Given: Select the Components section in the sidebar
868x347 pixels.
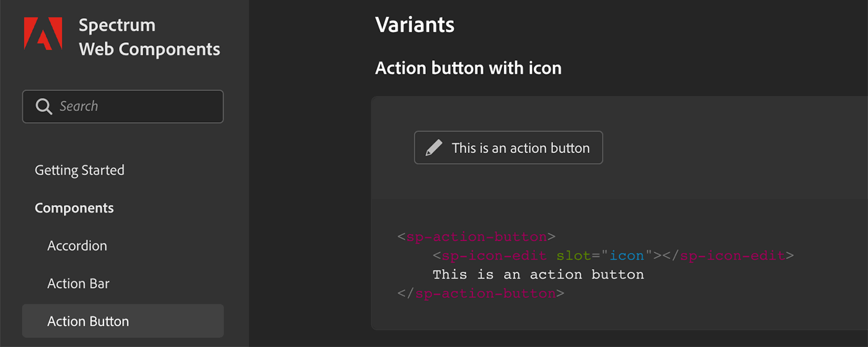Looking at the screenshot, I should tap(74, 208).
